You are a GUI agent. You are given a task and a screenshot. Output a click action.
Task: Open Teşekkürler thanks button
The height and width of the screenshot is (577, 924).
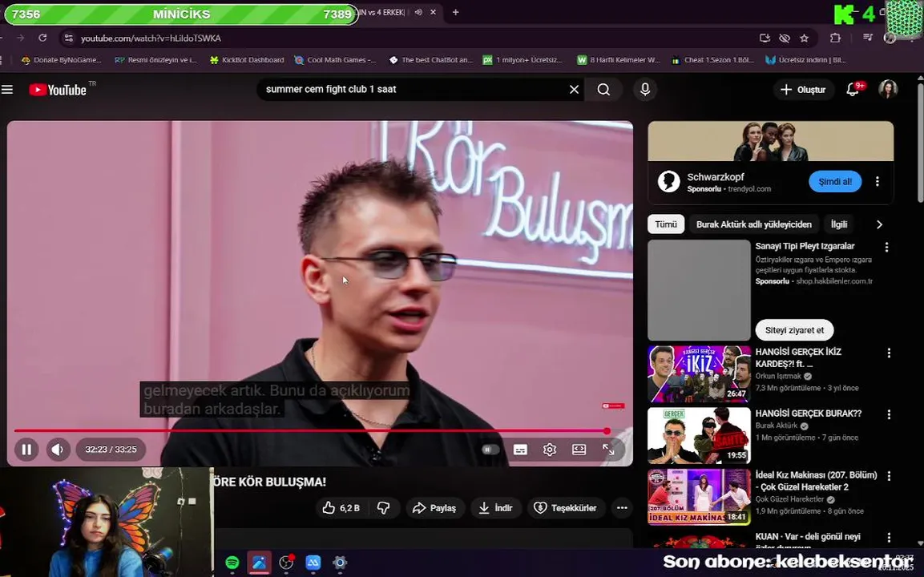click(x=566, y=508)
